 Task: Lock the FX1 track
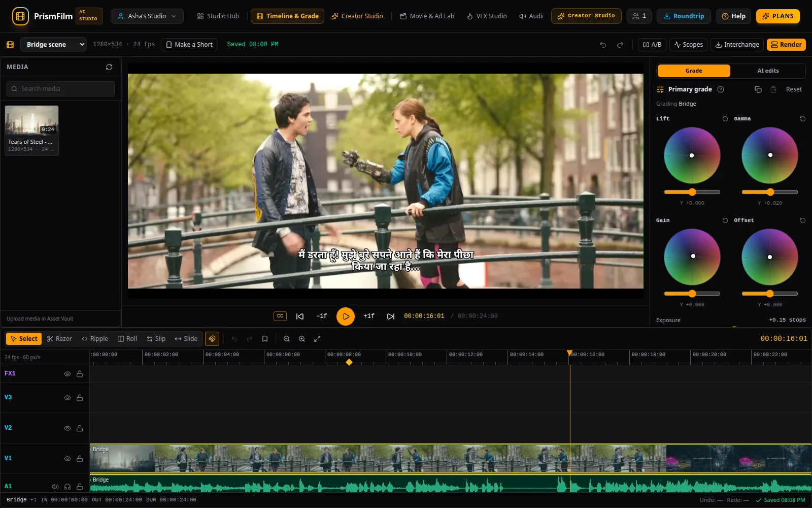(80, 374)
